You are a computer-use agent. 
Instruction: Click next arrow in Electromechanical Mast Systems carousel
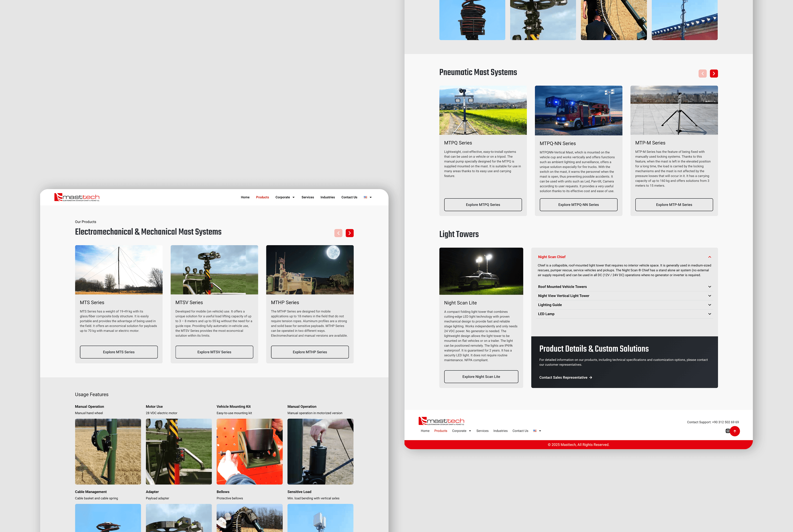tap(349, 233)
